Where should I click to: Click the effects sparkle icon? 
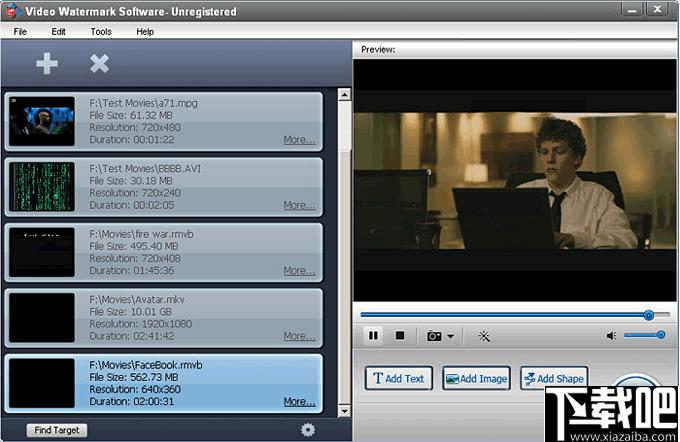484,336
